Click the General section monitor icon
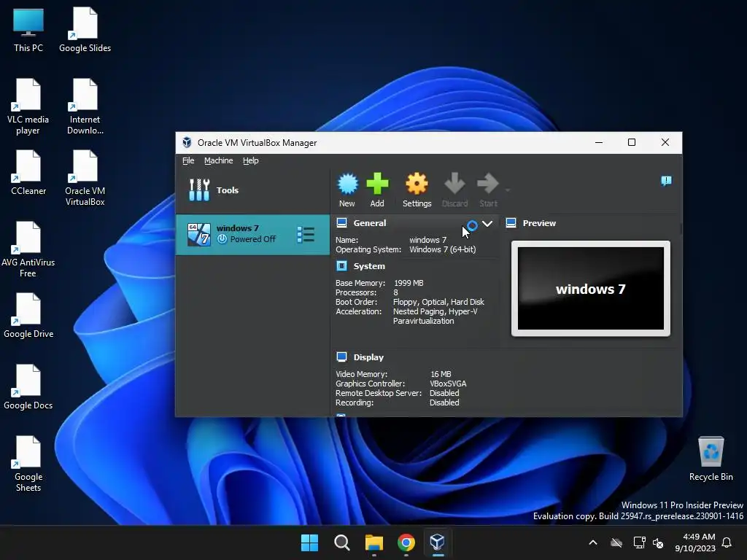This screenshot has height=560, width=747. click(341, 222)
